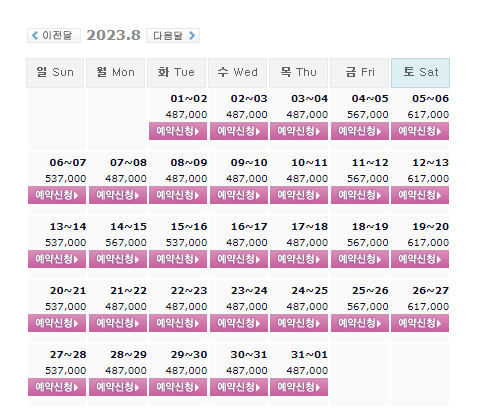Request reservation for 01~02
Screen dimensions: 479x419
tap(178, 131)
